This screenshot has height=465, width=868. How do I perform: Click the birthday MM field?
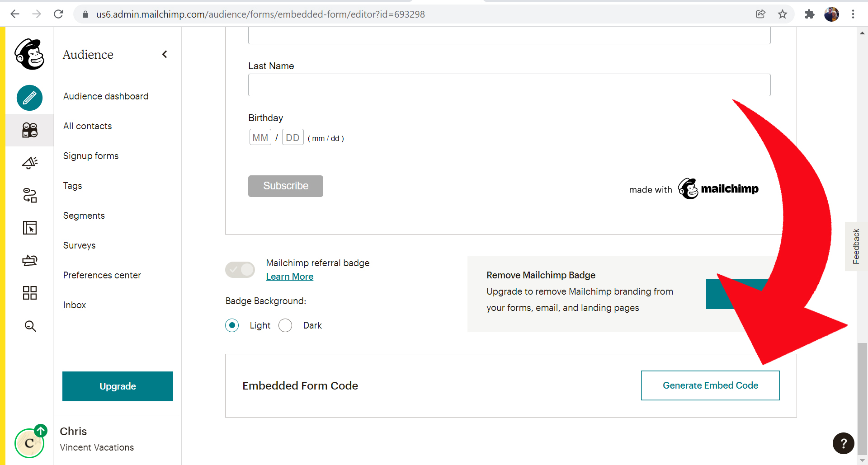point(260,137)
